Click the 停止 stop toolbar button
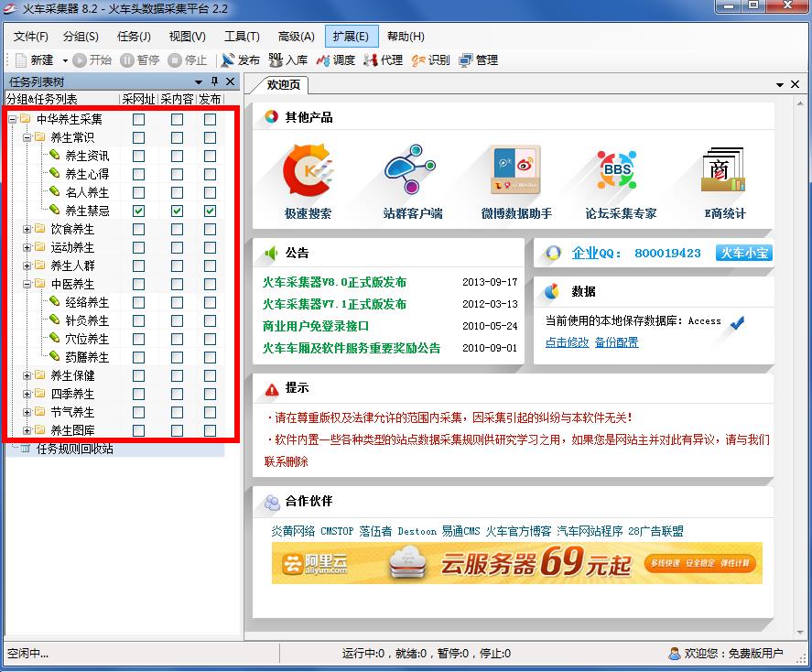Image resolution: width=812 pixels, height=672 pixels. click(188, 60)
